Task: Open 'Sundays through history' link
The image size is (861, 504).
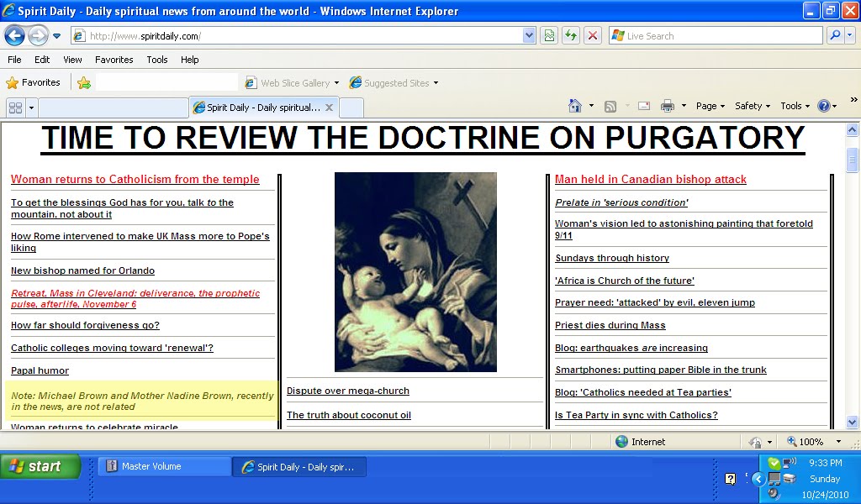Action: pyautogui.click(x=612, y=258)
